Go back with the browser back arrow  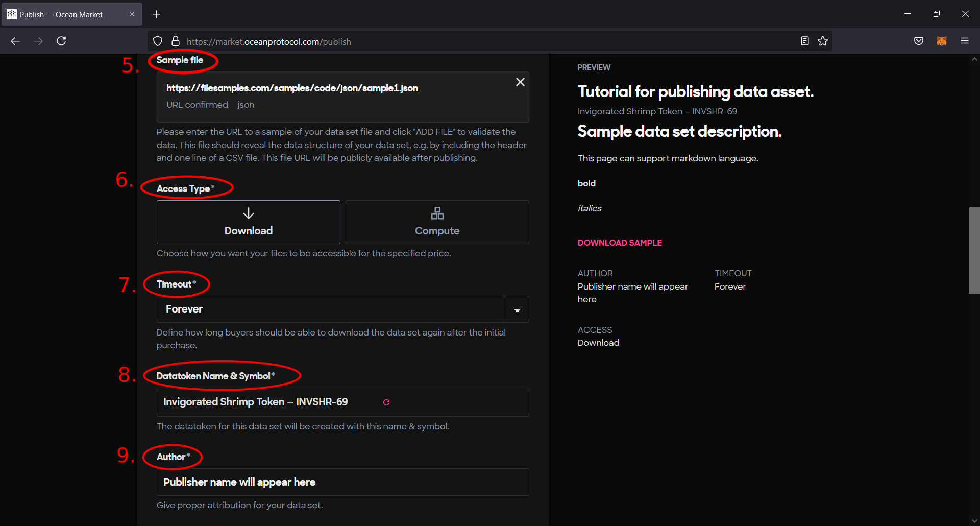pyautogui.click(x=15, y=41)
